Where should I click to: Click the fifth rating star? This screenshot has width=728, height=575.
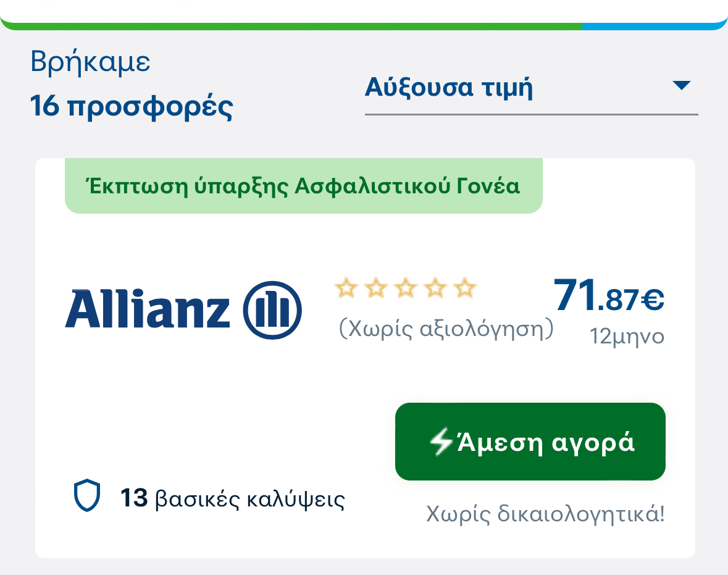pyautogui.click(x=465, y=288)
